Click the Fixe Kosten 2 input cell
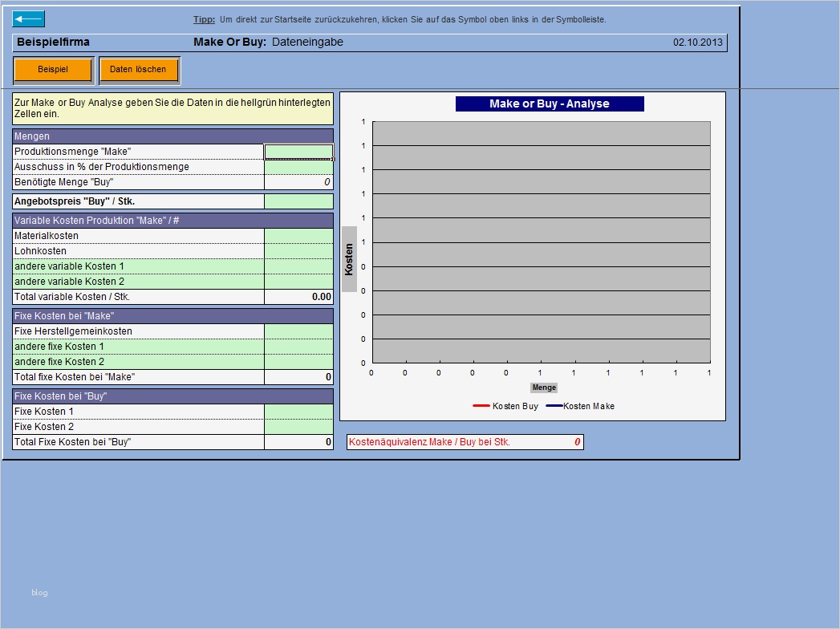This screenshot has width=840, height=629. [298, 426]
